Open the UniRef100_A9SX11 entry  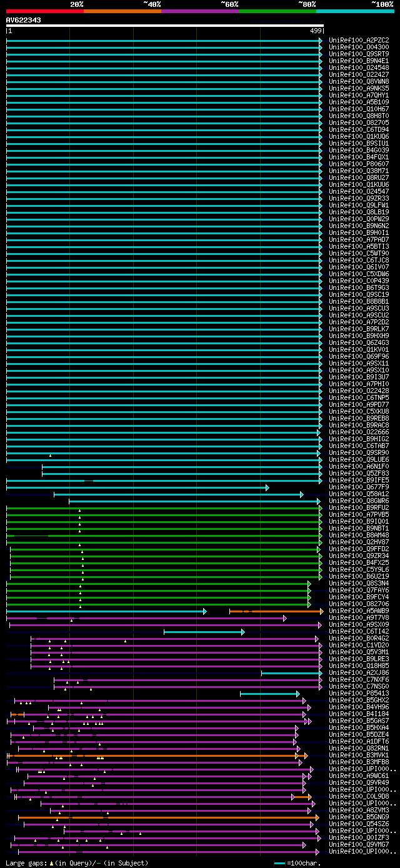359,364
